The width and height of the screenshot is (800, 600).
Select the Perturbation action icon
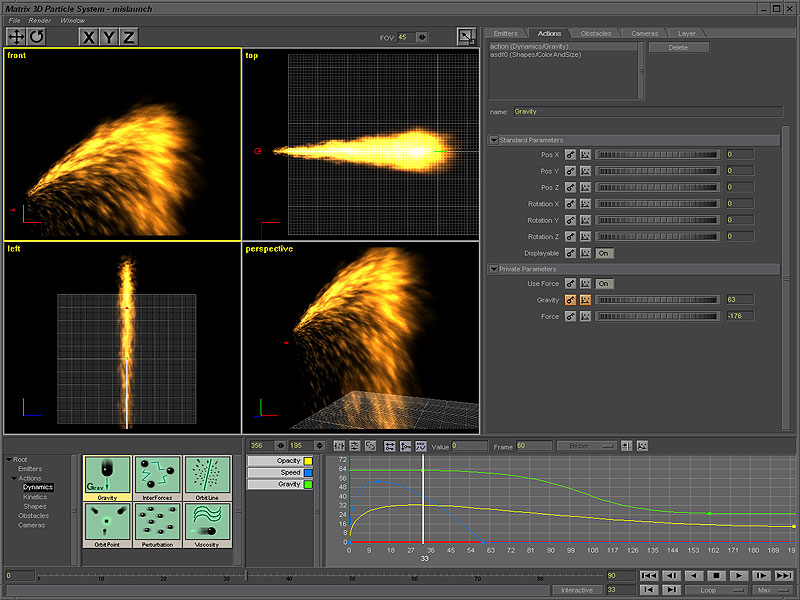pyautogui.click(x=157, y=523)
